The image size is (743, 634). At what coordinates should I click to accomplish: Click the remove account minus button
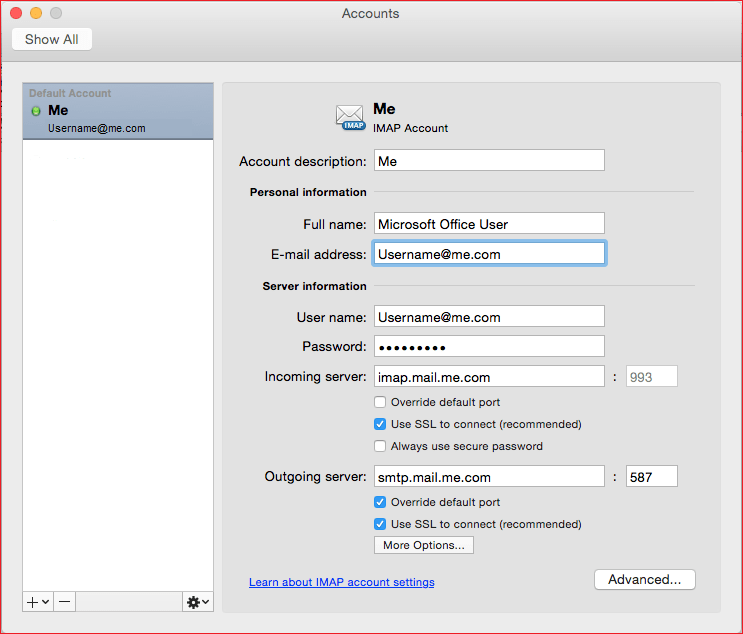tap(64, 602)
